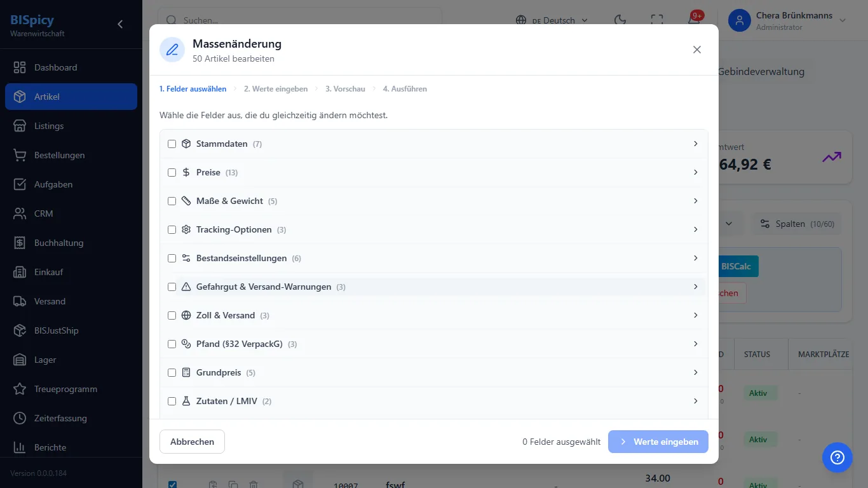Open Listings store icon in sidebar
The width and height of the screenshot is (868, 488).
pyautogui.click(x=20, y=126)
